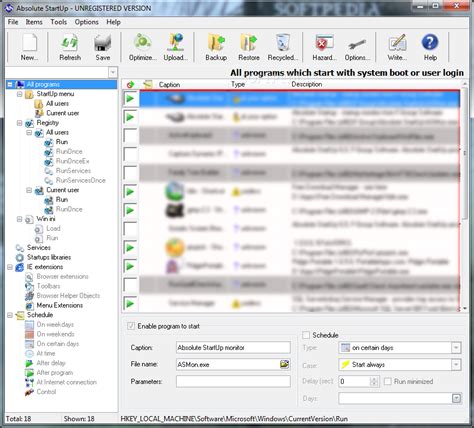Select the All programs tree node
474x428 pixels.
coord(43,84)
